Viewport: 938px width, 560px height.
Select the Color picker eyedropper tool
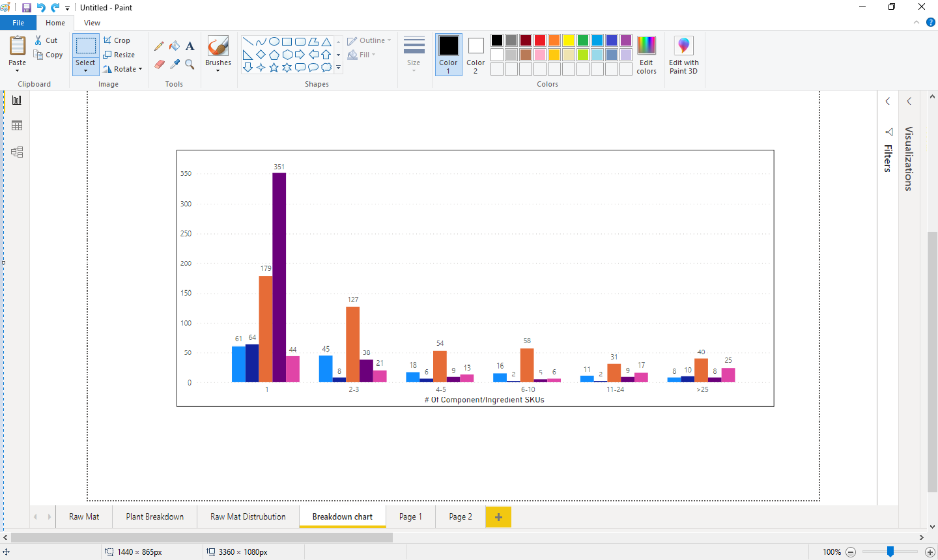175,64
